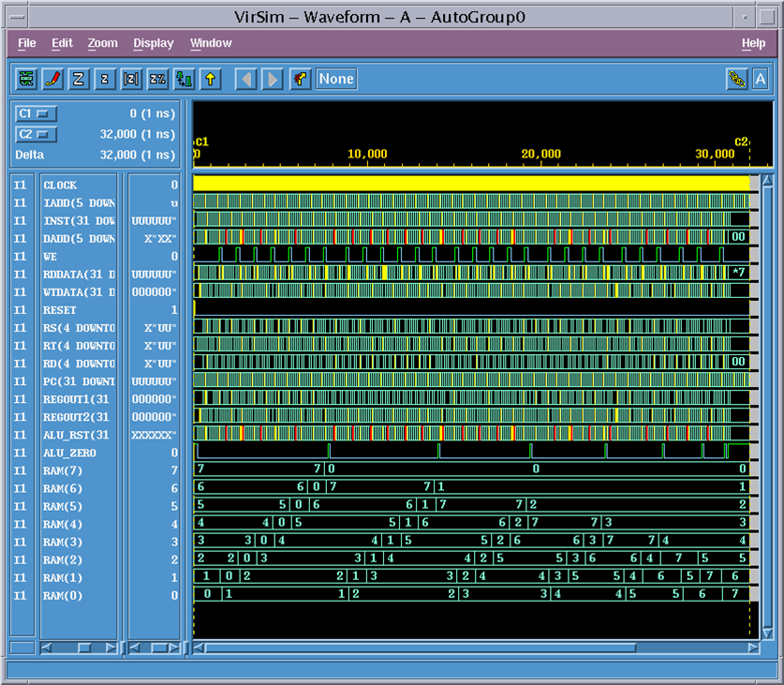The height and width of the screenshot is (685, 784).
Task: Click the yellow up arrow icon
Action: [211, 79]
